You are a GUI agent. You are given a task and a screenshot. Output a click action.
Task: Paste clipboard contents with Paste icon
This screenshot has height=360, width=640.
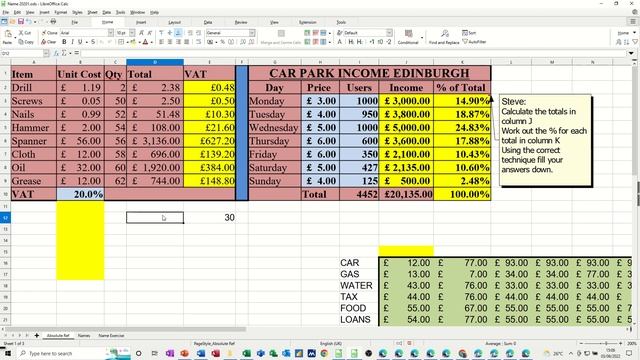pos(8,37)
